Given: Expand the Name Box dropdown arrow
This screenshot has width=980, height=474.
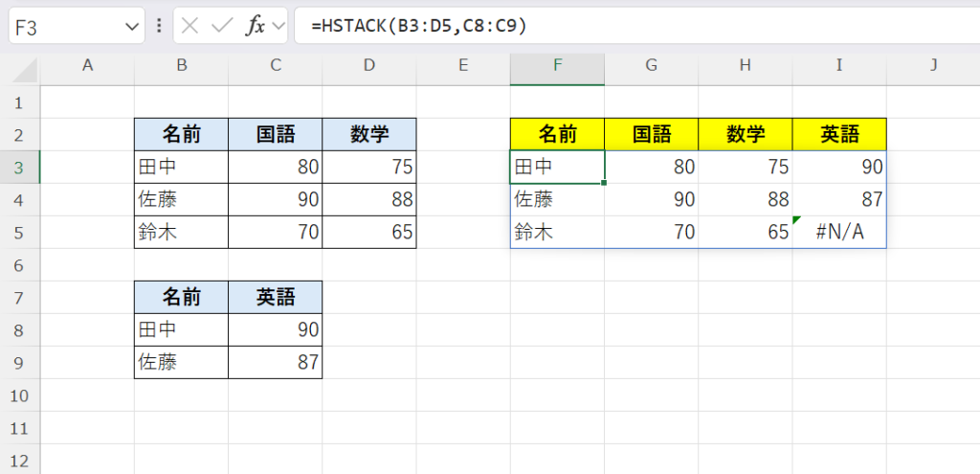Looking at the screenshot, I should (x=132, y=27).
